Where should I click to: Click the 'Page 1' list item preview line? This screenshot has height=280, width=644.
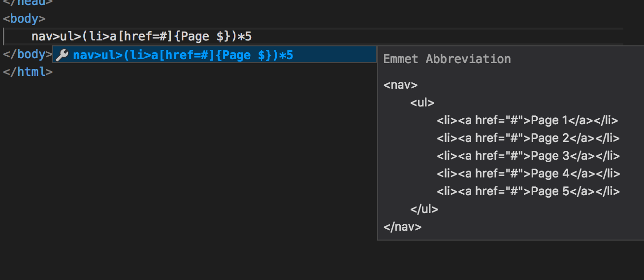click(x=527, y=120)
